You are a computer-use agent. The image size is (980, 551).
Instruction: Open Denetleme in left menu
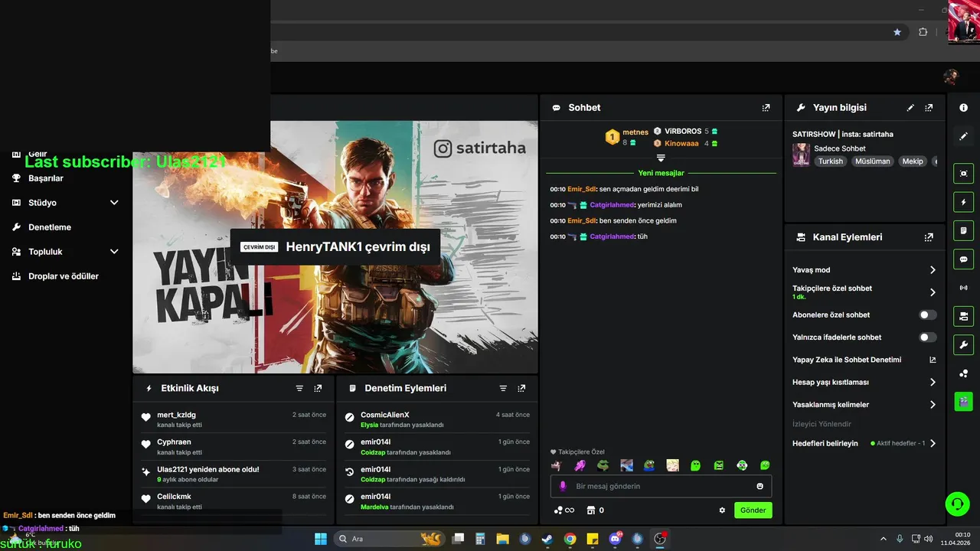click(50, 227)
